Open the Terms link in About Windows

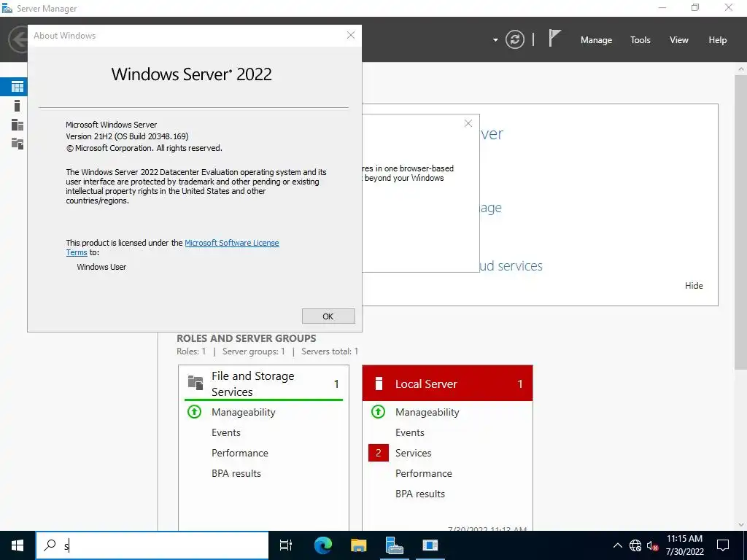tap(77, 252)
